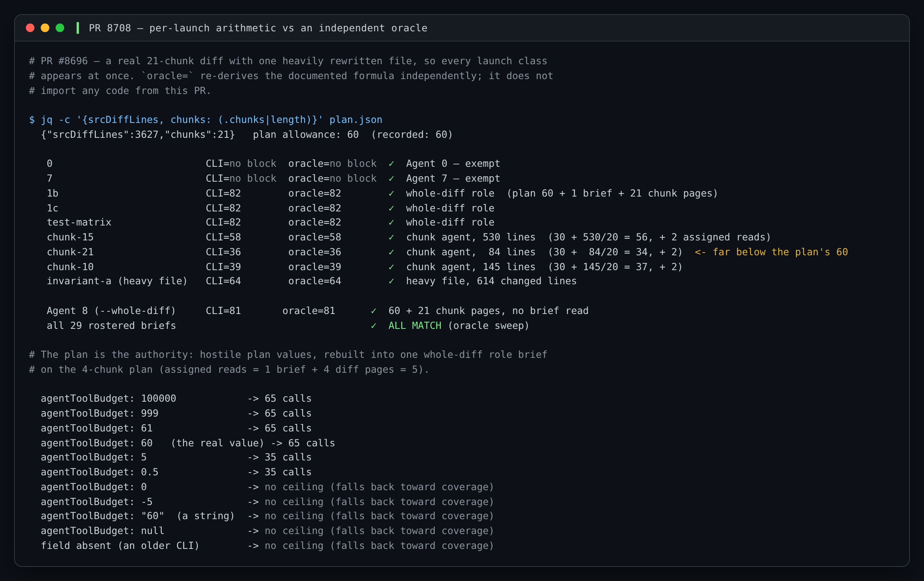Click the red close window button
924x581 pixels.
tap(30, 28)
